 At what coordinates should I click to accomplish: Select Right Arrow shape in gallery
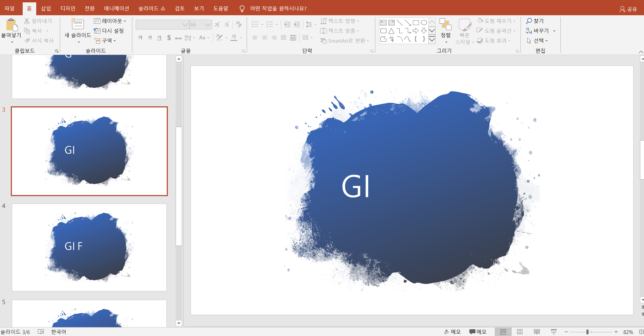pos(416,31)
